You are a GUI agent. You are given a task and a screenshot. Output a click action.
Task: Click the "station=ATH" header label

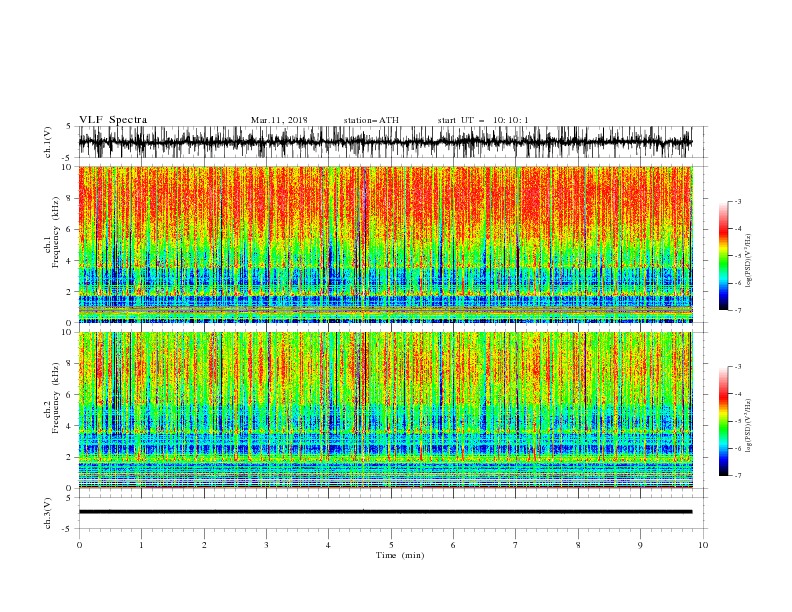371,120
